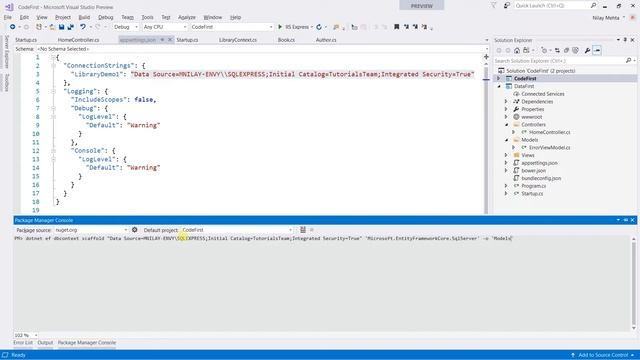The height and width of the screenshot is (360, 640).
Task: Collapse the ConnectionStrings code fold
Action: (53, 66)
